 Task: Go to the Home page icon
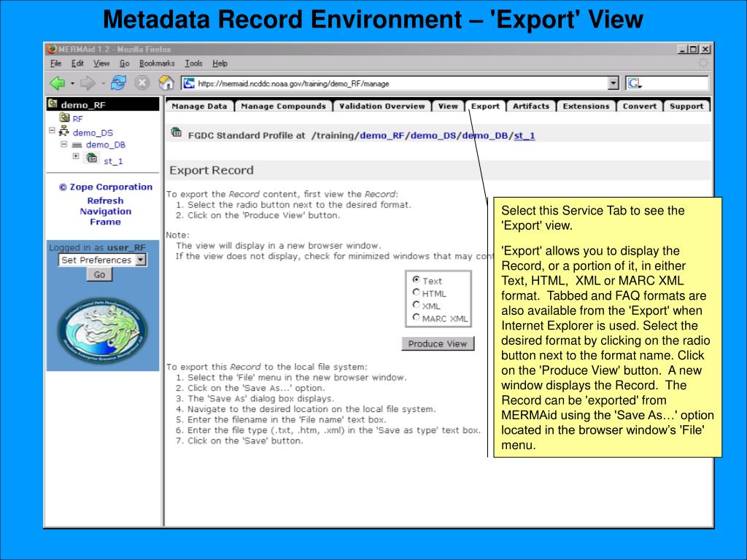[166, 83]
